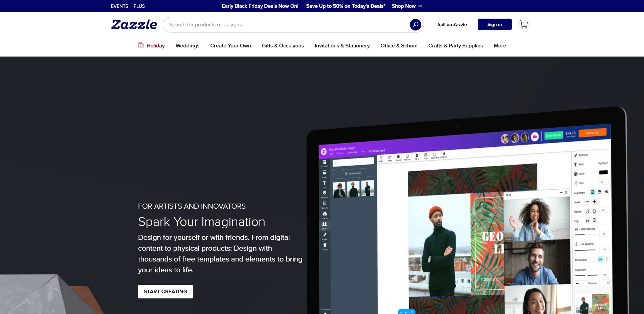The height and width of the screenshot is (314, 644).
Task: Follow the Sell on Zazzle link
Action: coord(452,25)
